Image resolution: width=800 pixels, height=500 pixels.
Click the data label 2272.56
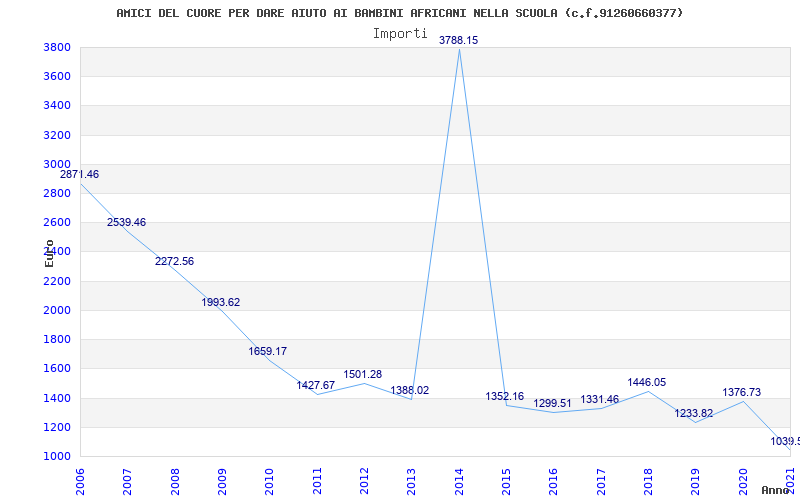[x=174, y=261]
